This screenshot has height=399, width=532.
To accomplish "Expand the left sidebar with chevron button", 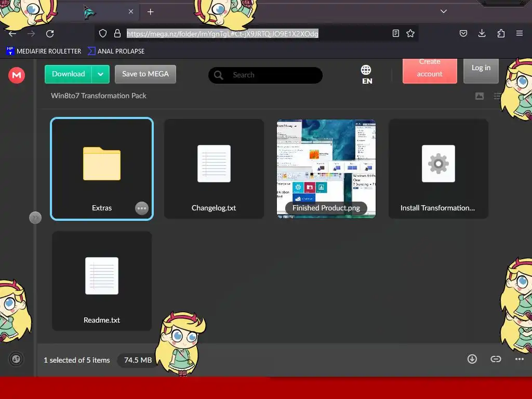I will tap(35, 218).
